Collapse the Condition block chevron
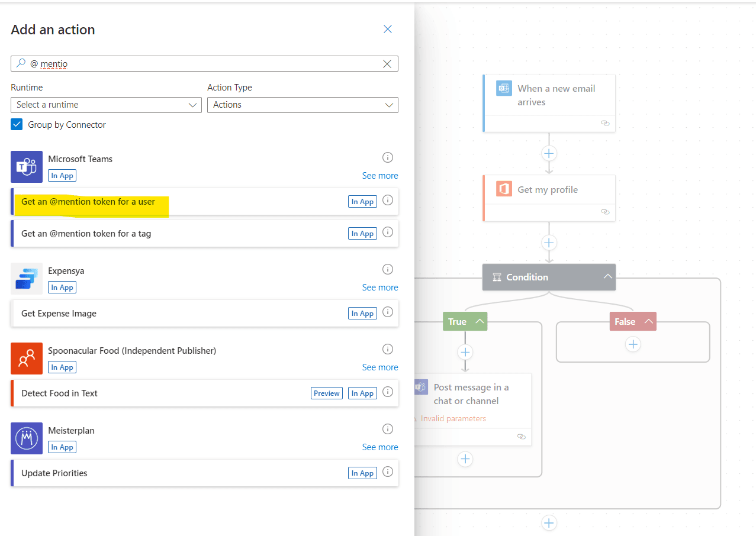 tap(607, 277)
